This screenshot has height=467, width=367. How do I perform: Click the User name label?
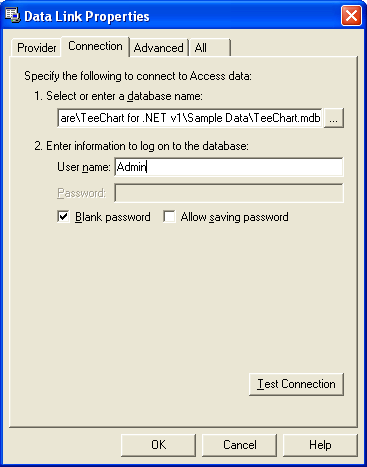(x=84, y=167)
